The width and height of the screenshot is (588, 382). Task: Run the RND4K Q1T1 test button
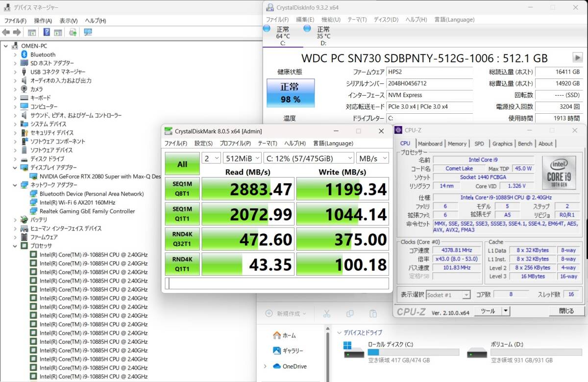(182, 264)
